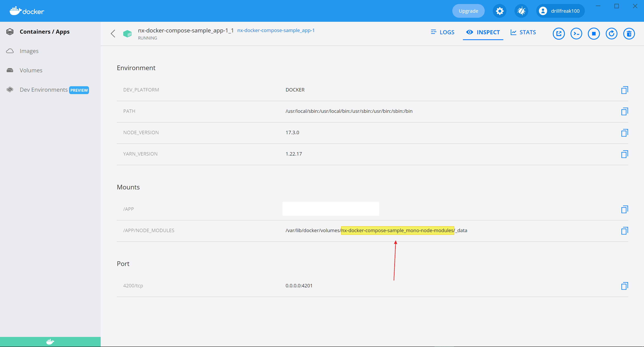Delete the container with trash icon

629,33
